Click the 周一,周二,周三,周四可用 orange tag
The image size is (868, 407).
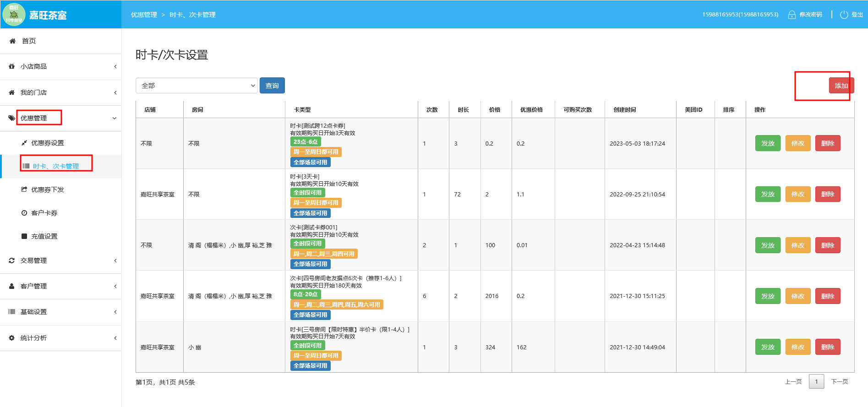point(324,254)
